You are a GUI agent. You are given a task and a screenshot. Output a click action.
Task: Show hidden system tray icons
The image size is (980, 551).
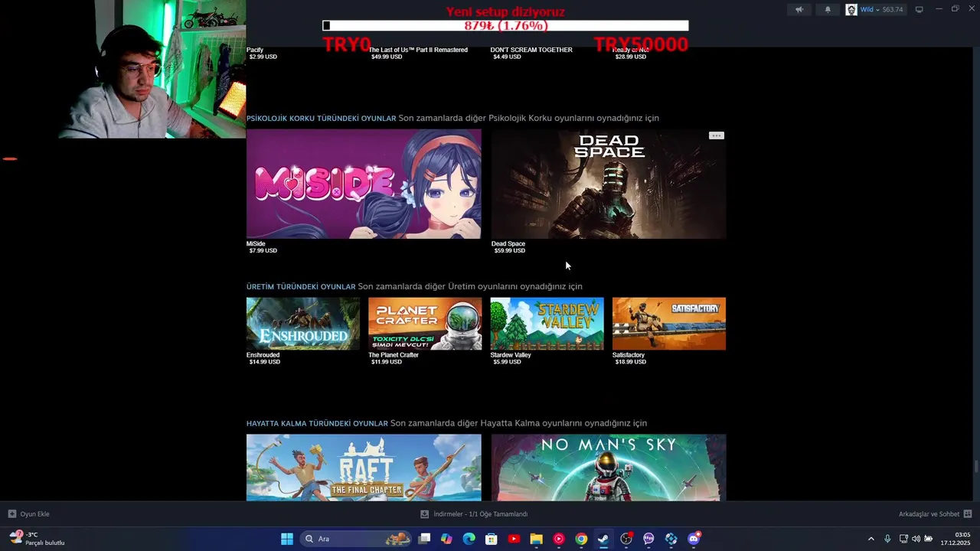tap(871, 539)
